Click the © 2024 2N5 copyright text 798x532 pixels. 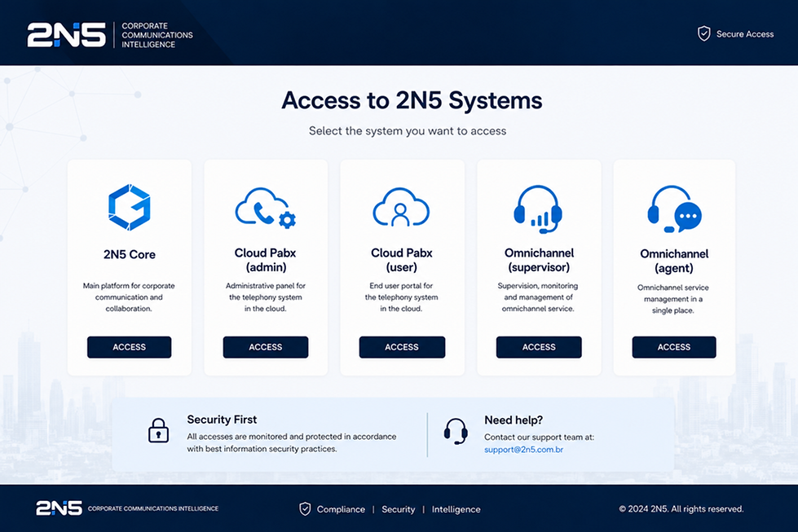[681, 508]
